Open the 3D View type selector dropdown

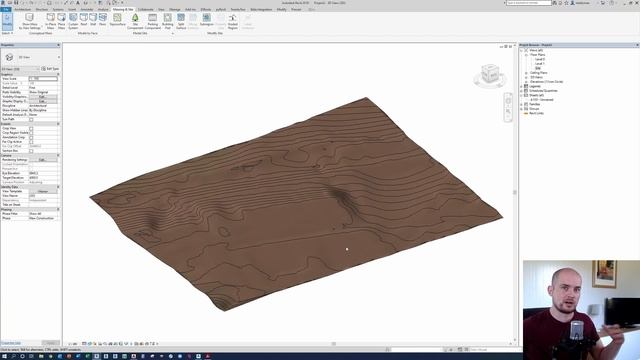click(x=58, y=57)
